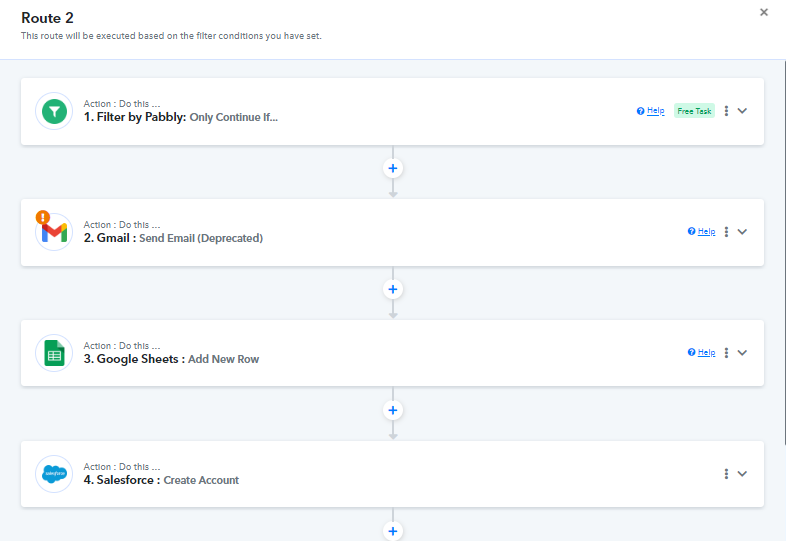Click the Google Sheets icon in step 3

(x=54, y=353)
